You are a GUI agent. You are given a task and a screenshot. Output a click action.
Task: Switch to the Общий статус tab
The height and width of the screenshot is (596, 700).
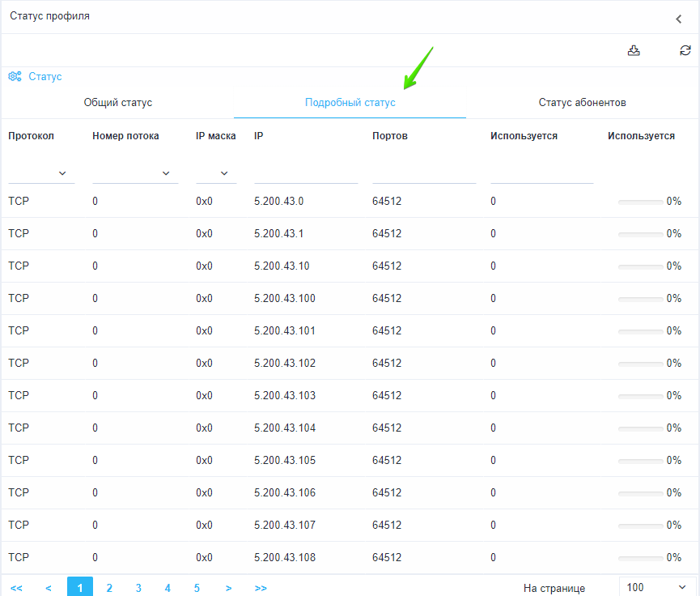point(118,103)
